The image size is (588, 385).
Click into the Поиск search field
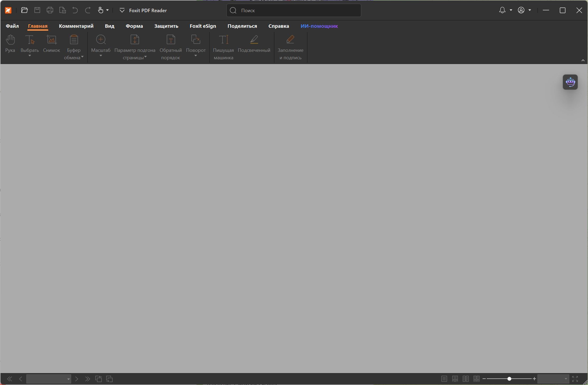pos(294,10)
